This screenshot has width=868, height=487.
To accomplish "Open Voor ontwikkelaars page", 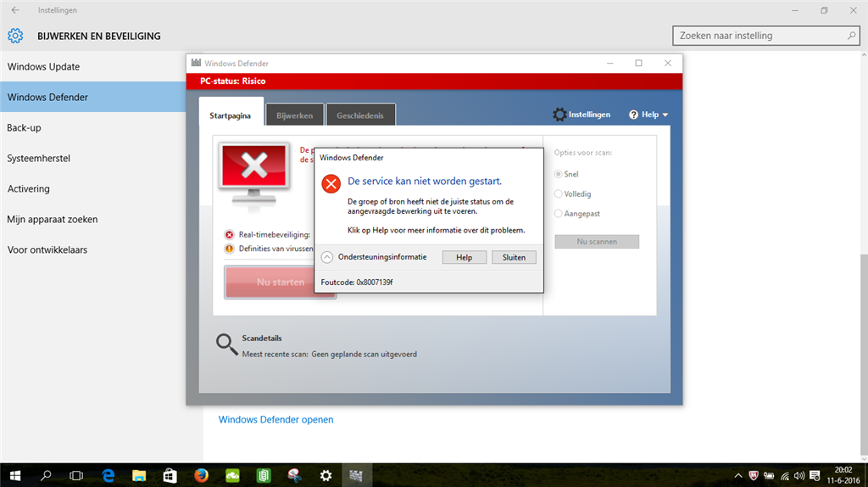I will [93, 249].
